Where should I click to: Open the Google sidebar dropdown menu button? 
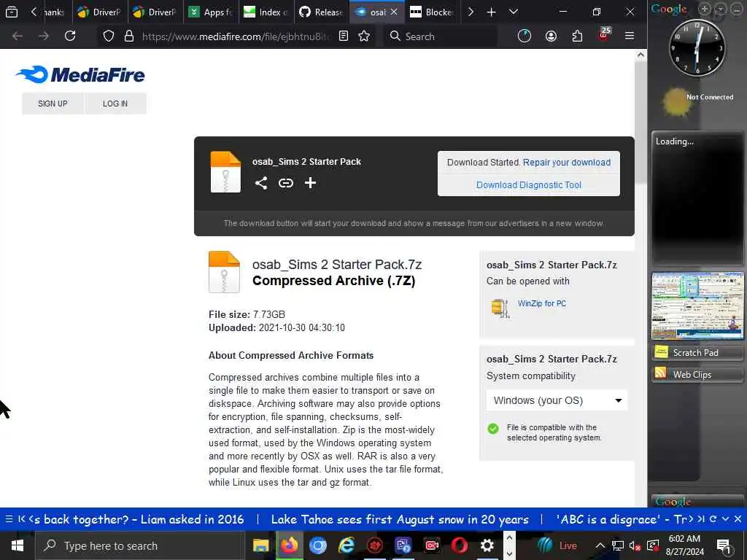721,9
